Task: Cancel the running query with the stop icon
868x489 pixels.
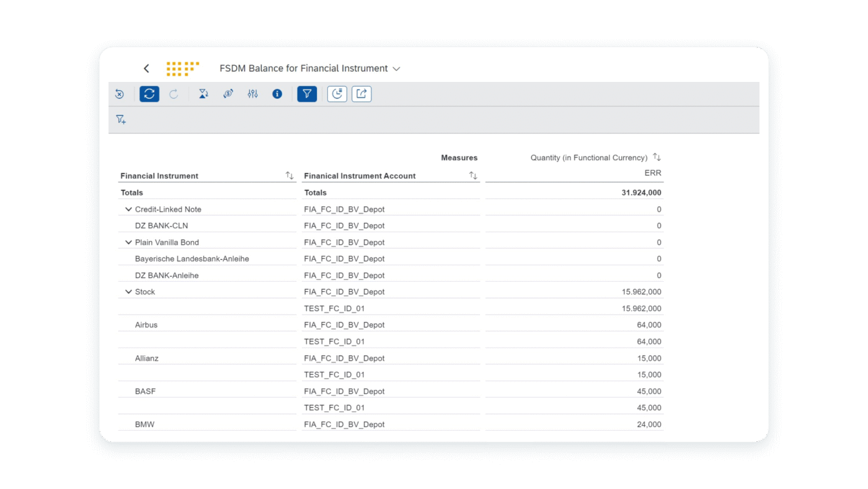Action: tap(120, 94)
